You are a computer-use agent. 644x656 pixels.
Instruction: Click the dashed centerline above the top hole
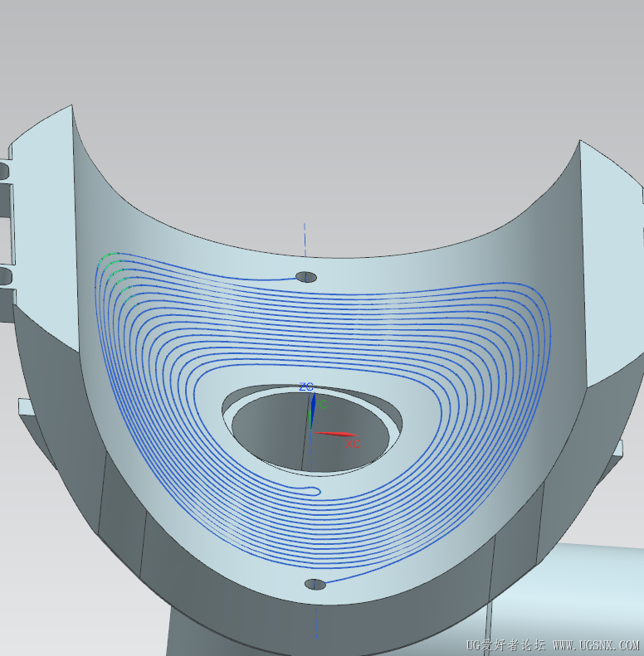click(305, 241)
